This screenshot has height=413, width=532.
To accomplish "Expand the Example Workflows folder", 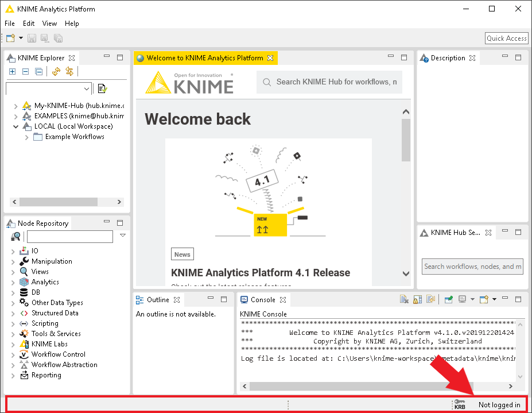I will [27, 137].
